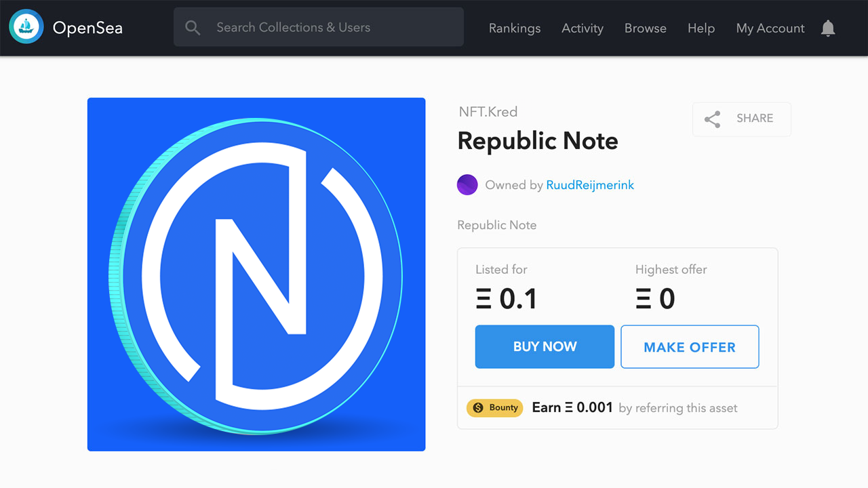Open the NFT.Kred collection link
This screenshot has height=488, width=868.
pyautogui.click(x=488, y=112)
